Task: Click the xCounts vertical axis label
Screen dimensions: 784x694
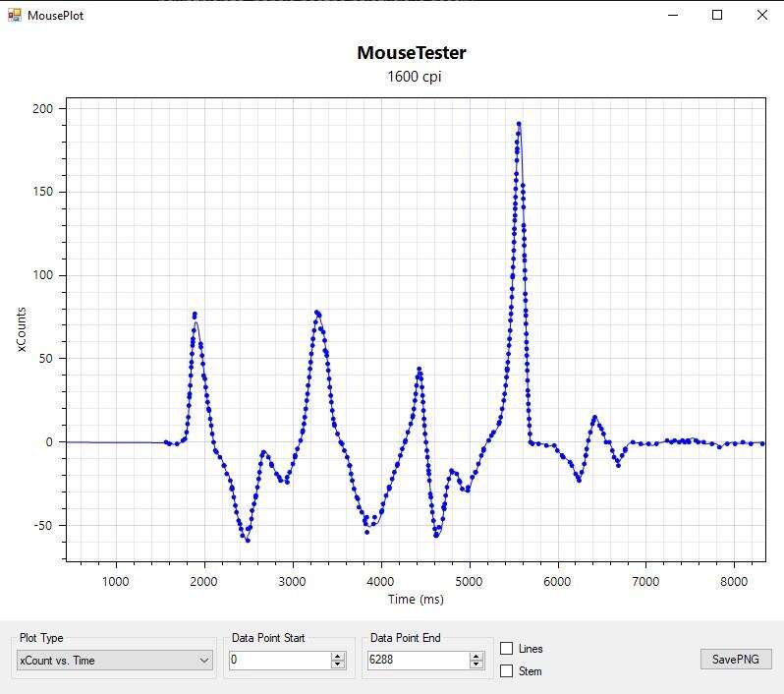Action: [22, 331]
